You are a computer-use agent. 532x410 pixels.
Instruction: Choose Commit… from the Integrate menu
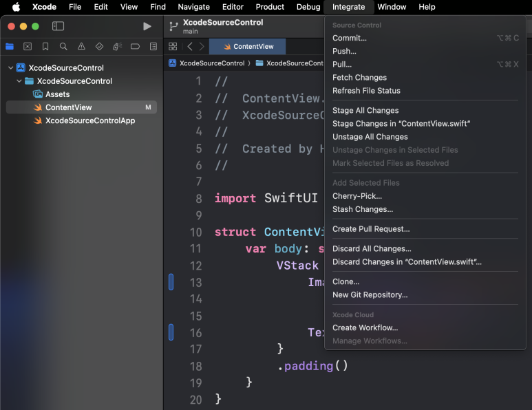coord(425,38)
